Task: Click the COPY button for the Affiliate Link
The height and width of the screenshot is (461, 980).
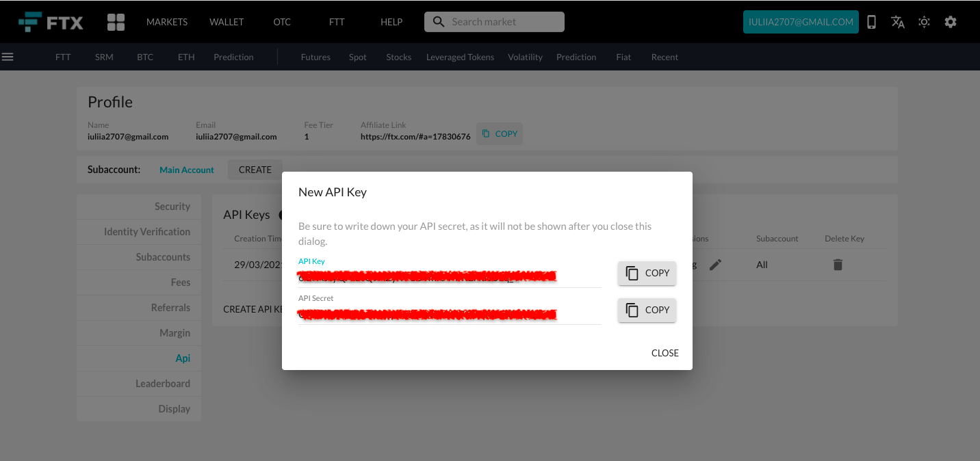Action: click(499, 133)
